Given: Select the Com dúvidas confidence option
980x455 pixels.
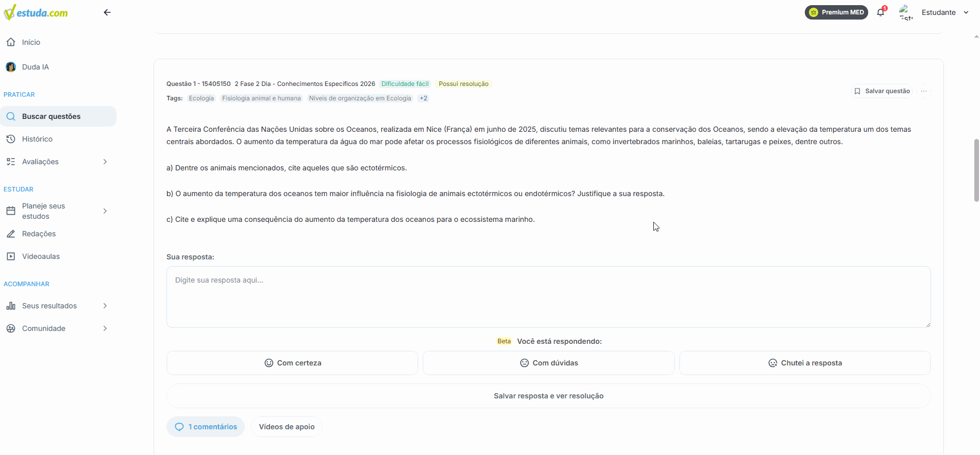Looking at the screenshot, I should point(549,363).
